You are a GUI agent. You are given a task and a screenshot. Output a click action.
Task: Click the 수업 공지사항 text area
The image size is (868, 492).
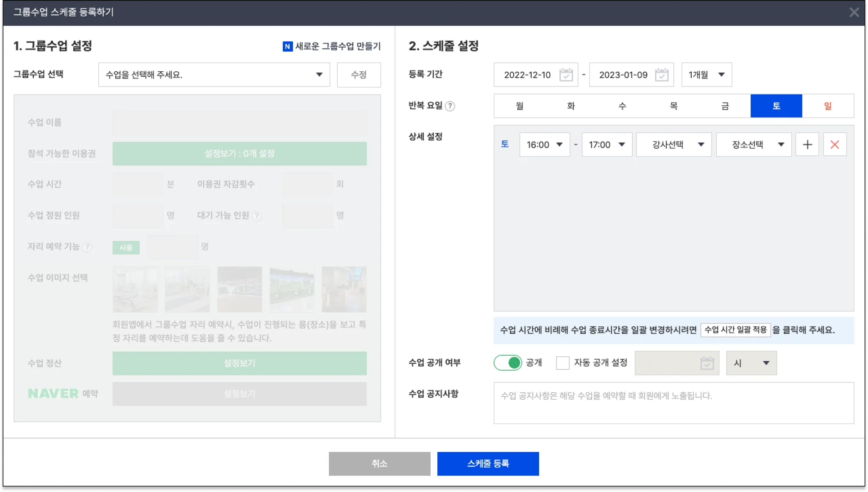tap(673, 403)
